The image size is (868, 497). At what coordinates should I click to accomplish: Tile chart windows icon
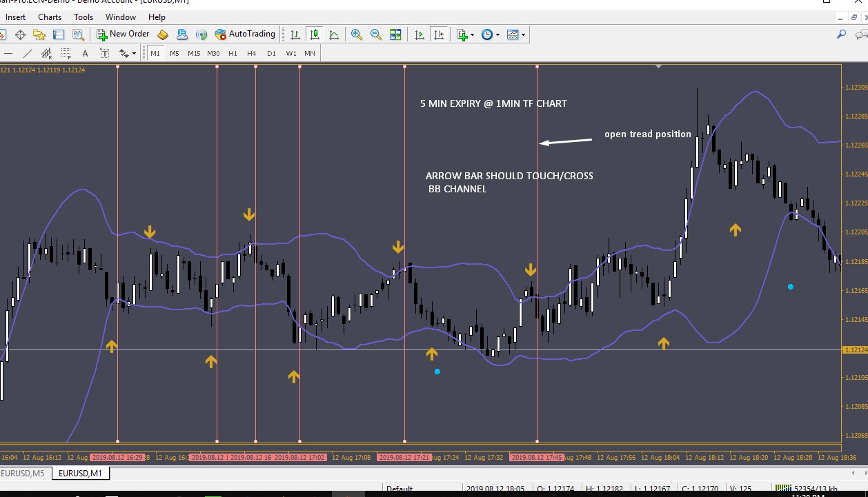(x=395, y=34)
